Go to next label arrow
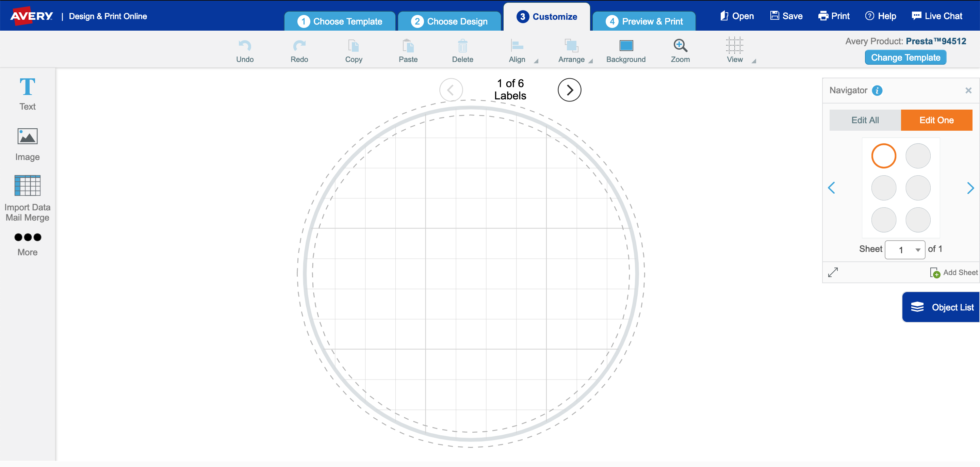980x467 pixels. pos(569,90)
